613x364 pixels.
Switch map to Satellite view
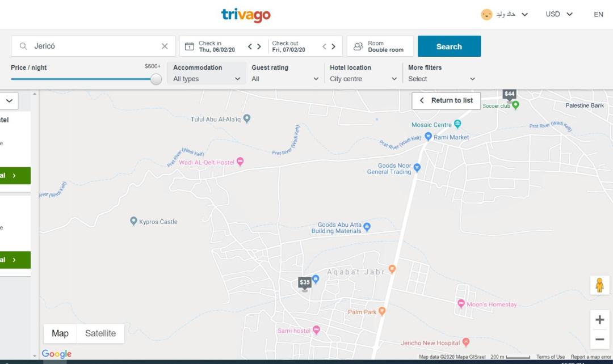coord(100,333)
